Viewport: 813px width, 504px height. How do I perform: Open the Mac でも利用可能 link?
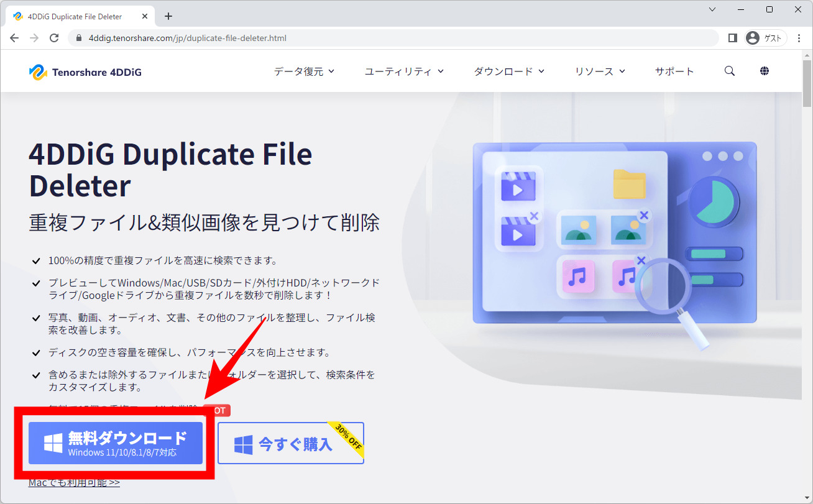coord(73,481)
